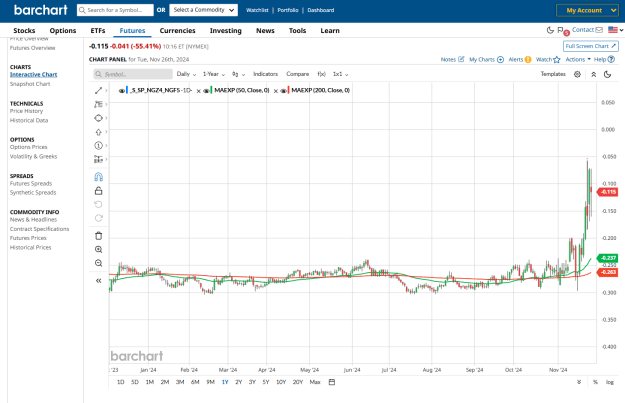The height and width of the screenshot is (403, 625).
Task: Open the Historical Data link
Action: coord(29,120)
